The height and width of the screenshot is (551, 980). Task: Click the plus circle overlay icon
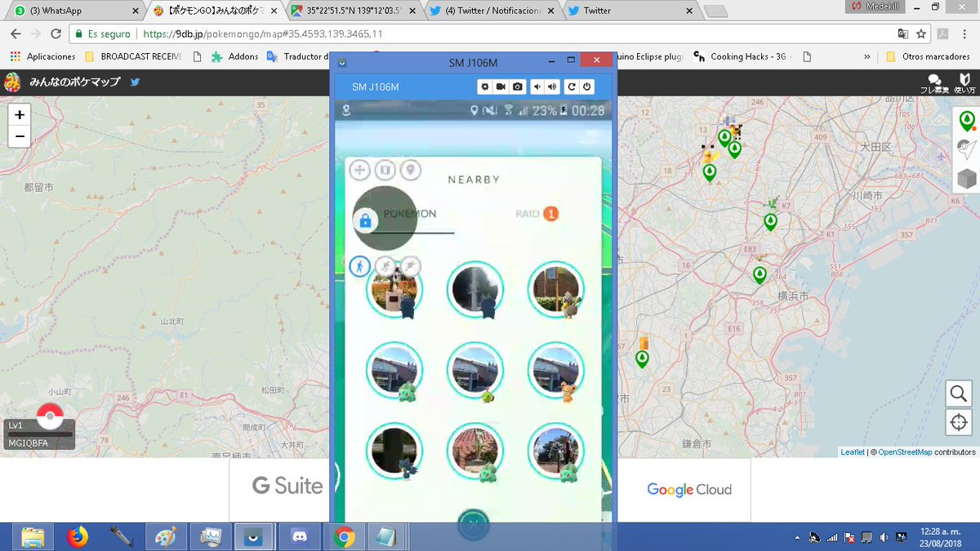point(359,170)
